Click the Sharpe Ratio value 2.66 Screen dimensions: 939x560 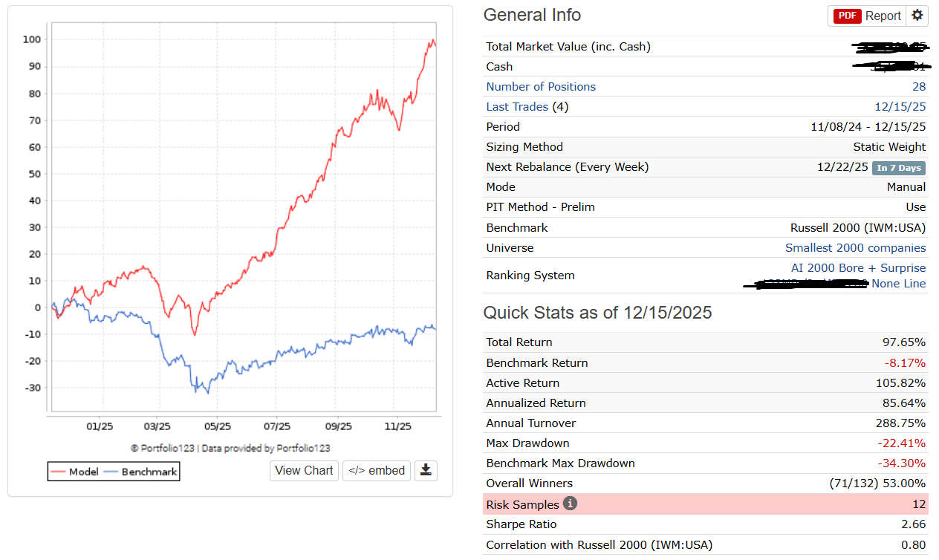tap(914, 524)
